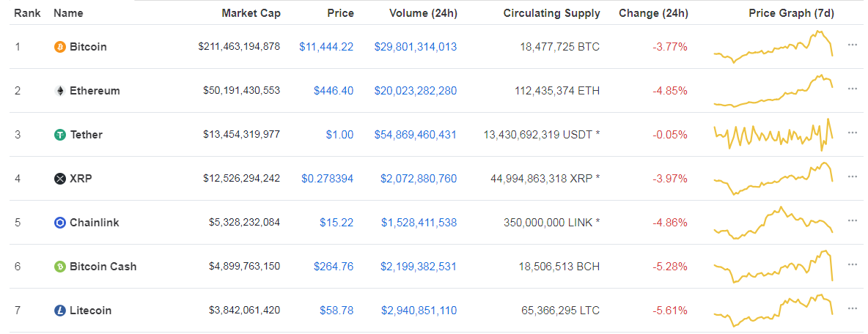
Task: Click the XRP price link $0.278394
Action: (327, 179)
